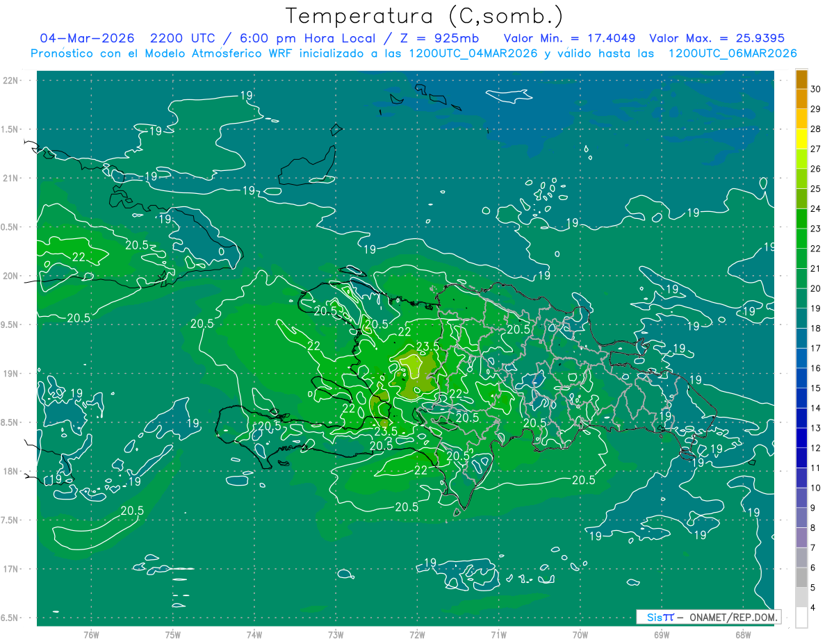834x644 pixels.
Task: Click the '74W' longitude axis label
Action: click(x=254, y=634)
